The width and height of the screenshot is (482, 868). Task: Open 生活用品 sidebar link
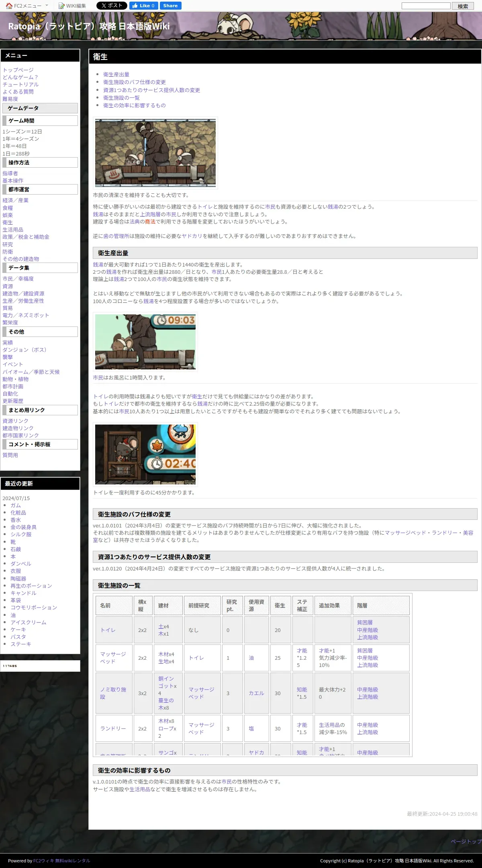pos(13,230)
